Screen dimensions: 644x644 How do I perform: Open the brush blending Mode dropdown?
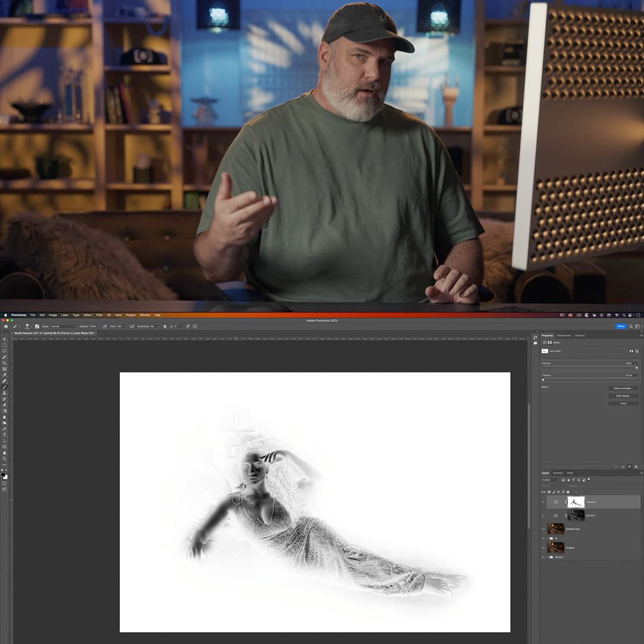tap(63, 326)
